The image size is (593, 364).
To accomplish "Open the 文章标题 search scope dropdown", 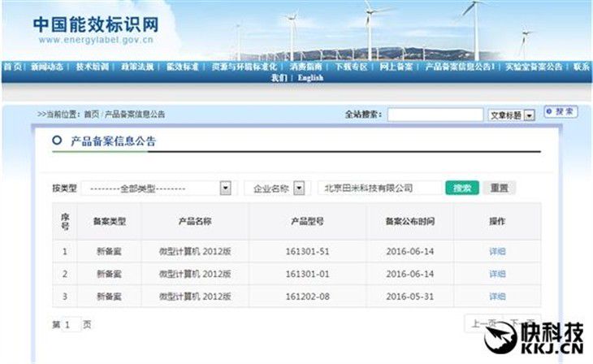I will [511, 115].
